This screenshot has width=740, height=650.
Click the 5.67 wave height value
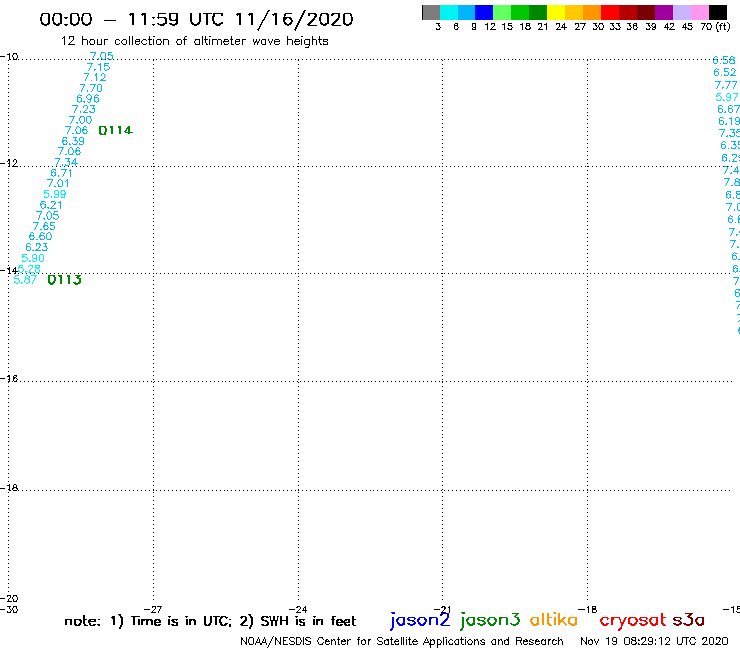coord(25,279)
